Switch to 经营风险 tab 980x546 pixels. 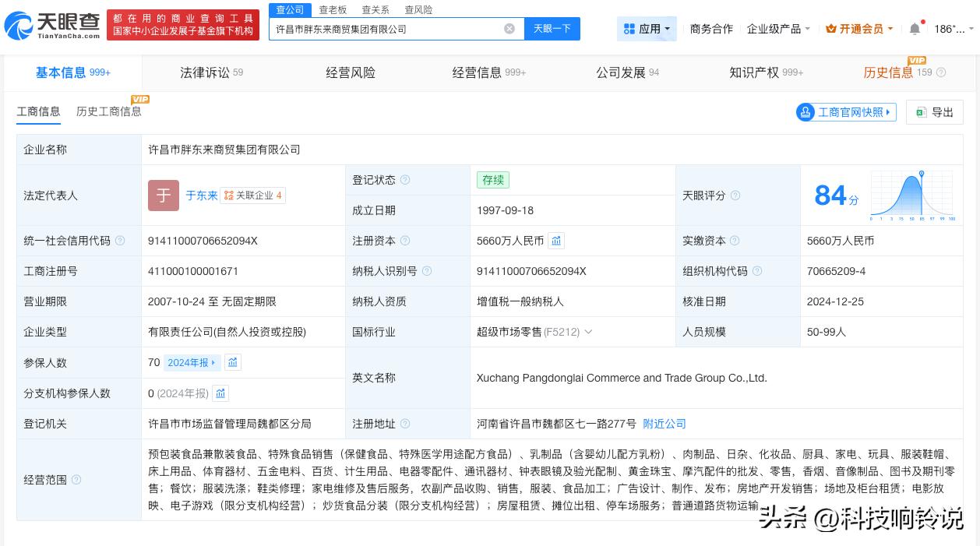point(351,72)
